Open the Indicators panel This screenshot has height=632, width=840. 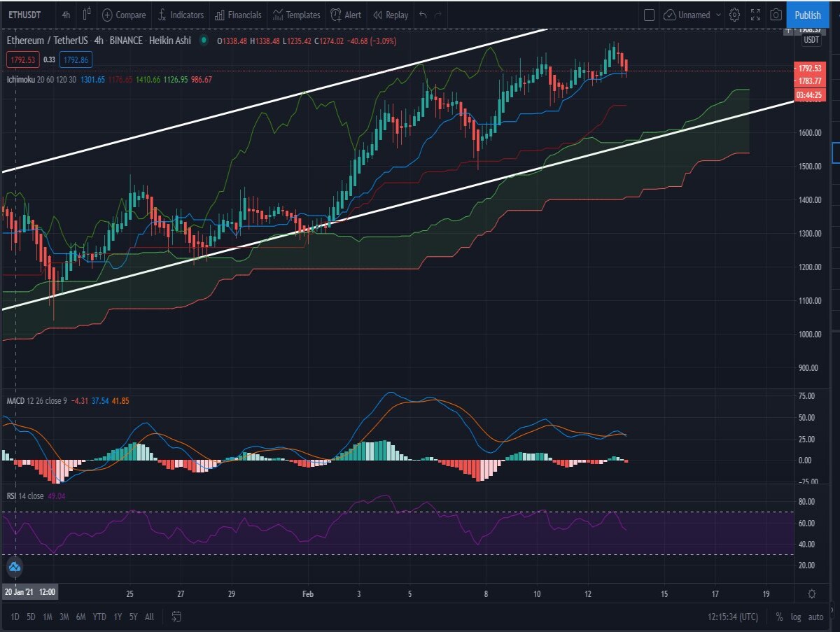click(x=181, y=15)
